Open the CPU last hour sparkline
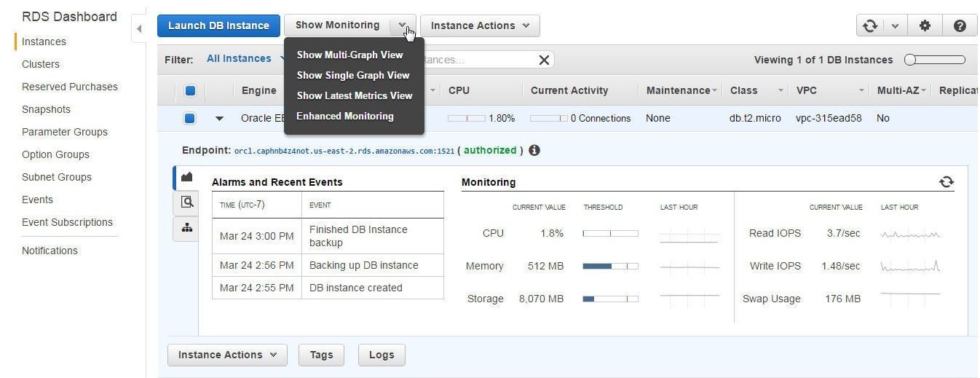Image resolution: width=980 pixels, height=378 pixels. (x=689, y=235)
